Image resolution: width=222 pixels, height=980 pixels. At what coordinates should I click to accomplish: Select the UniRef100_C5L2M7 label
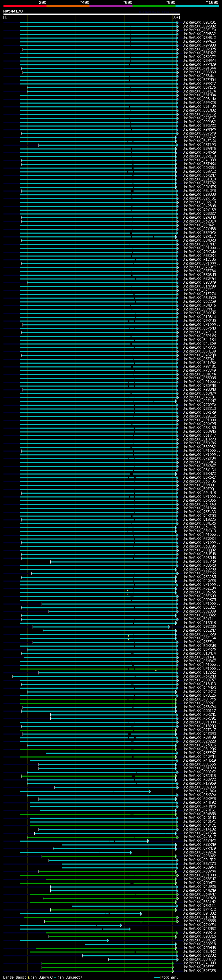(199, 630)
